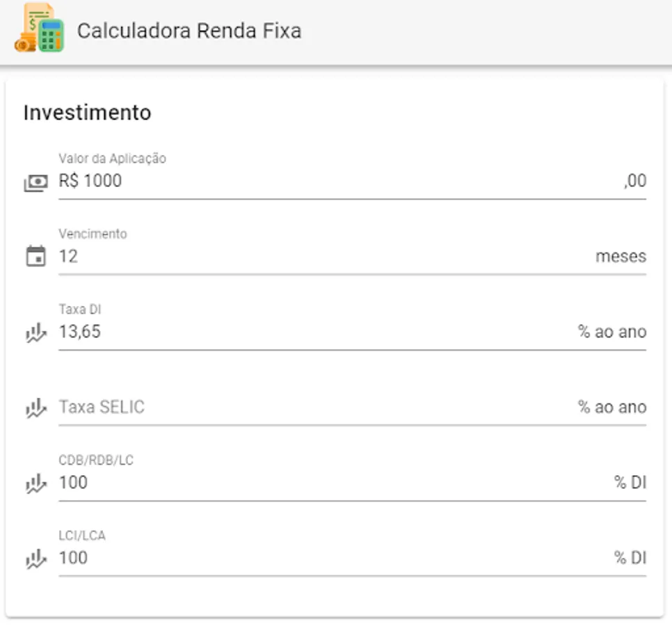Click the calculator app logo icon
Image resolution: width=672 pixels, height=626 pixels.
point(39,28)
